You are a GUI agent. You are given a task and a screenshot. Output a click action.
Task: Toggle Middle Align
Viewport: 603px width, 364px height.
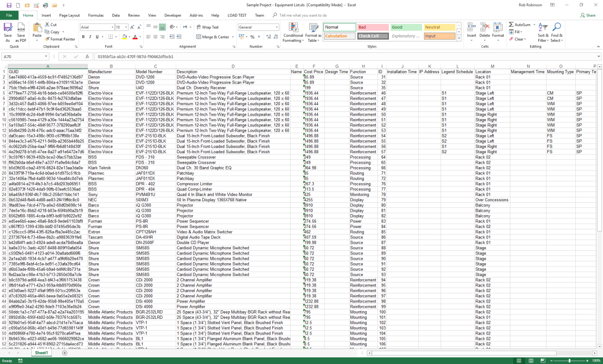pos(155,27)
